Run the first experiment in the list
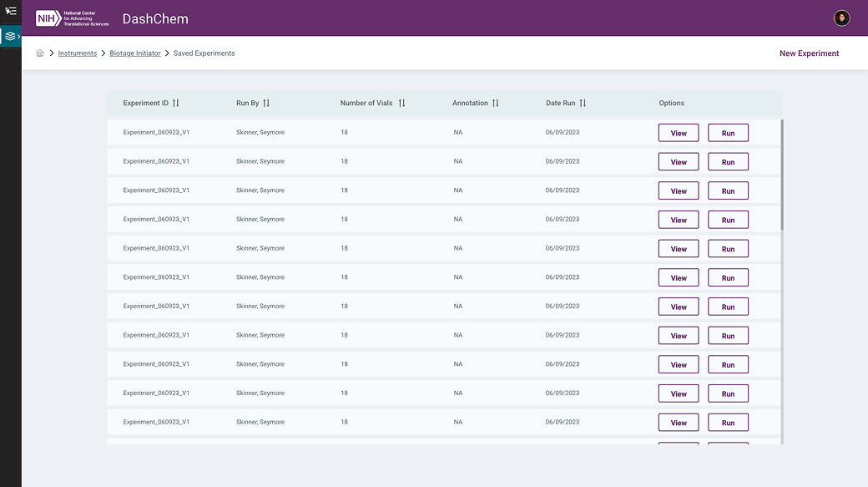 728,133
